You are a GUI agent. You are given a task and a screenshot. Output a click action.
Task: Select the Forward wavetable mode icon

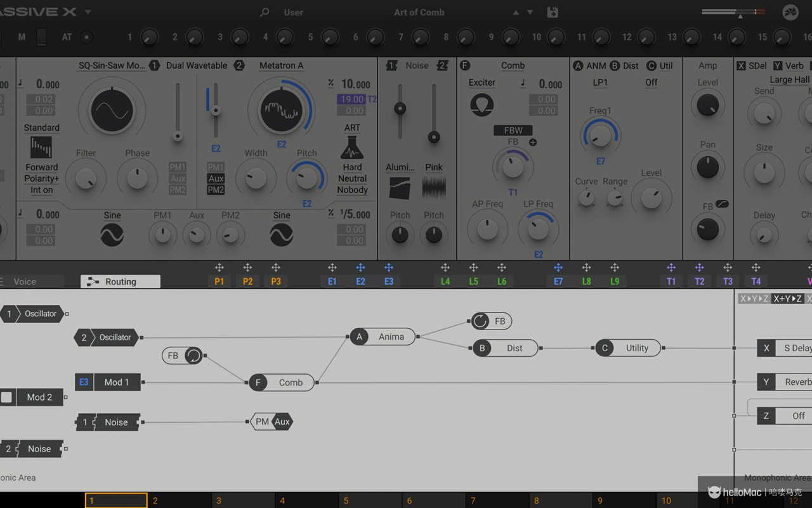[x=41, y=148]
